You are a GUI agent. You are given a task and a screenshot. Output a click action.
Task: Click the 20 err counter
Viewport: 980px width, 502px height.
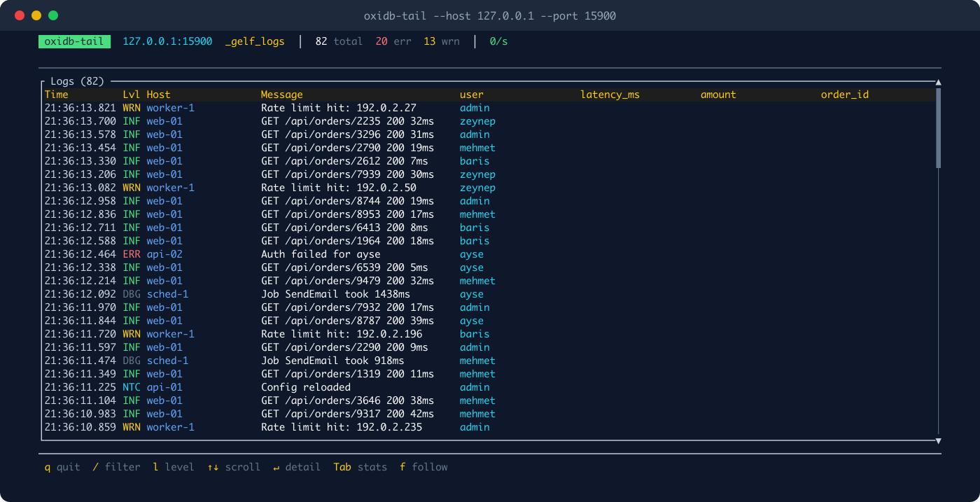click(393, 41)
